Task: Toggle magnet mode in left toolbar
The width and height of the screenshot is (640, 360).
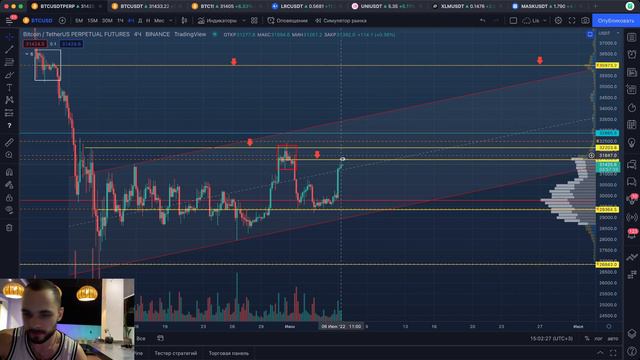Action: (x=9, y=172)
